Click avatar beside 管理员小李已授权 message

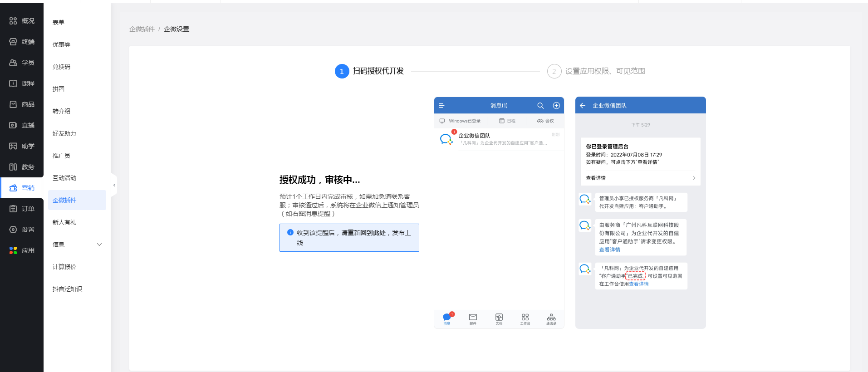(x=585, y=199)
